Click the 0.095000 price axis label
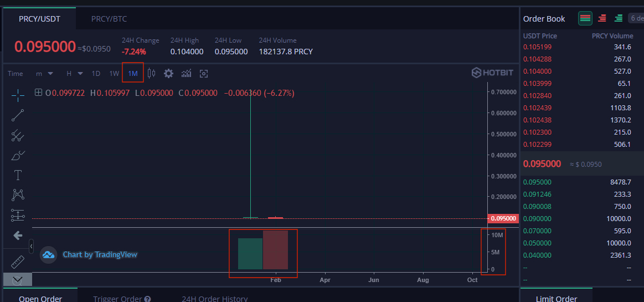The image size is (644, 302). (x=503, y=218)
